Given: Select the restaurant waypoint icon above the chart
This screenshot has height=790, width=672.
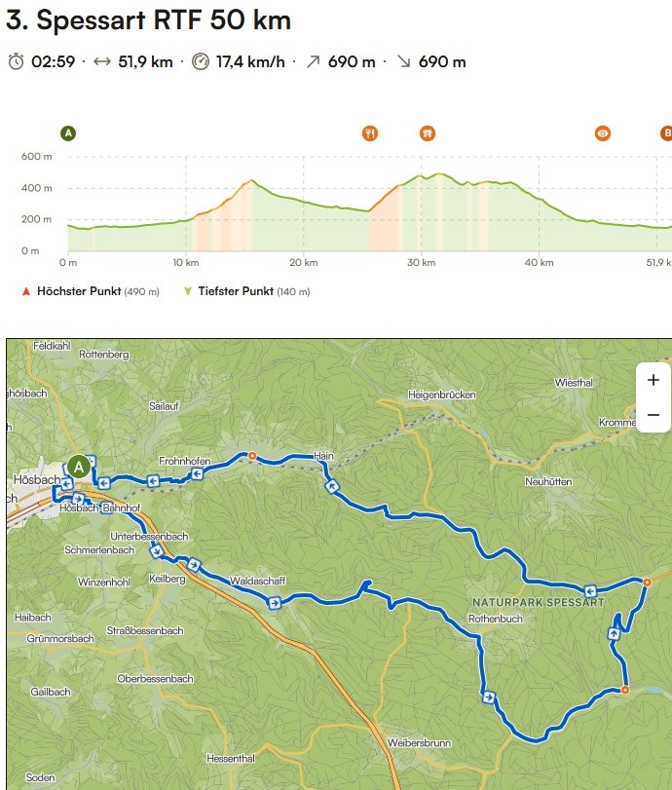Looking at the screenshot, I should point(369,133).
